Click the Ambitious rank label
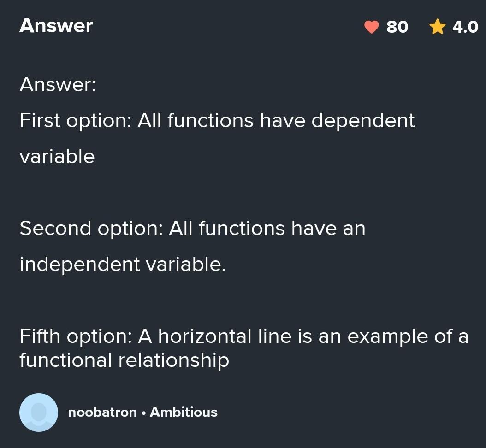486x448 pixels. click(184, 413)
